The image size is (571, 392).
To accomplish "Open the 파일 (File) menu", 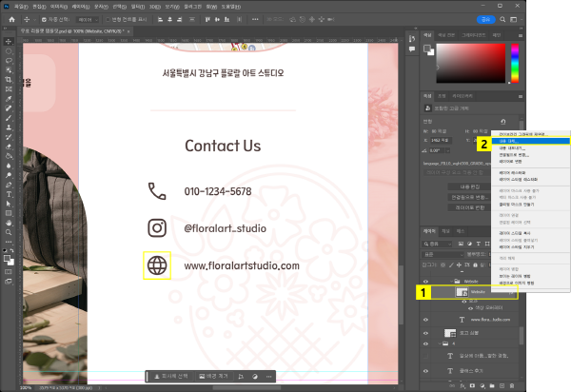I will [x=21, y=7].
